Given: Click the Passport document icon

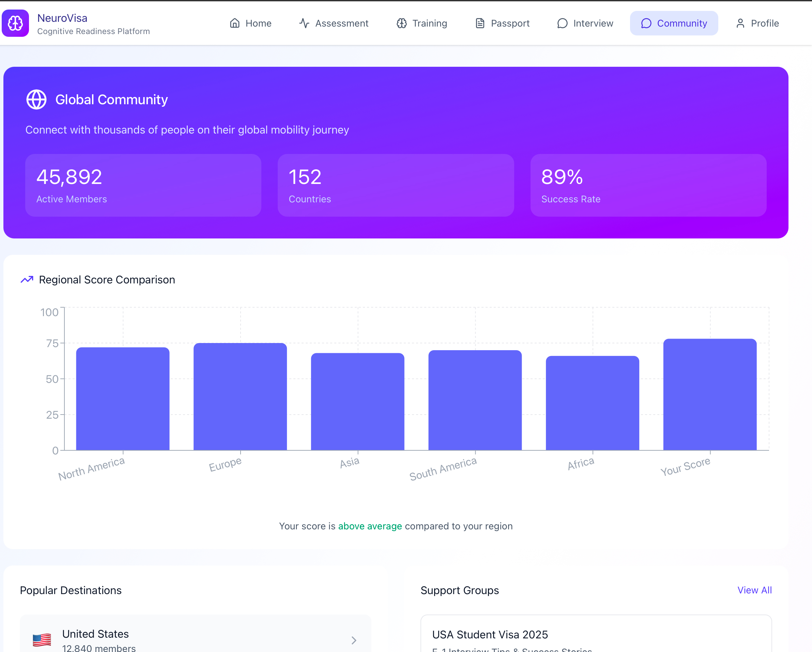Looking at the screenshot, I should 480,24.
